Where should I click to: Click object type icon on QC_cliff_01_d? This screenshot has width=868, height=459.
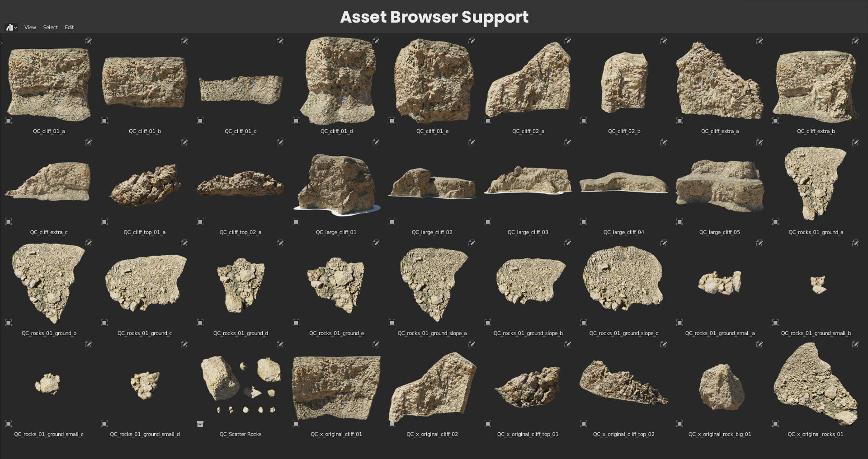(x=296, y=121)
